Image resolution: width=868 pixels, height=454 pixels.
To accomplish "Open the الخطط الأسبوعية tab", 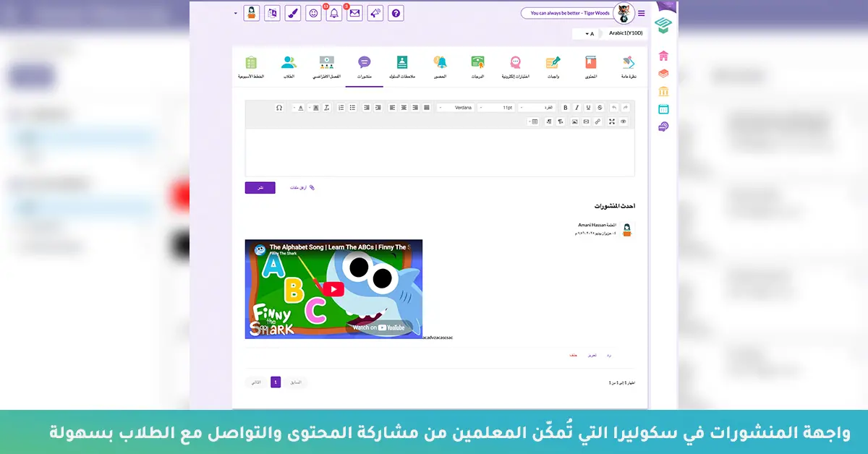I will 251,67.
